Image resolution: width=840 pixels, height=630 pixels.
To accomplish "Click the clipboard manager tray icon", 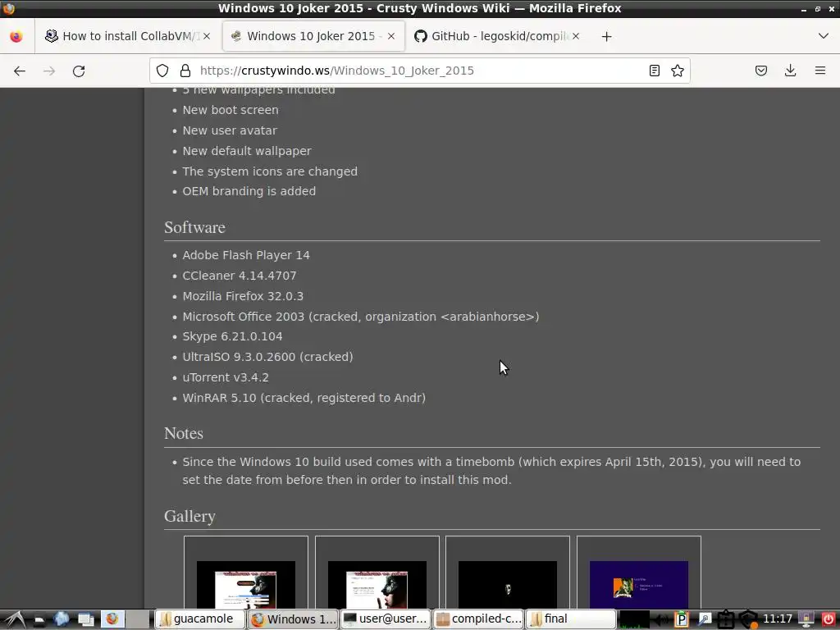I will [726, 620].
